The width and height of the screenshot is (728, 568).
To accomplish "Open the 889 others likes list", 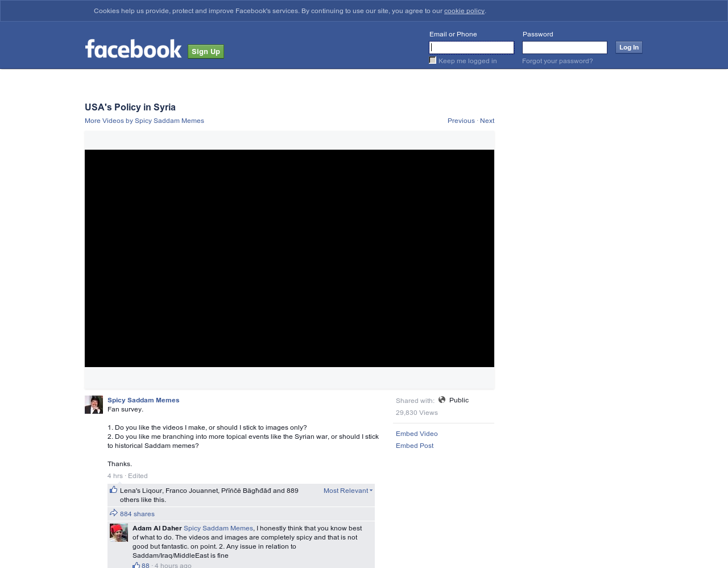I will (x=209, y=495).
